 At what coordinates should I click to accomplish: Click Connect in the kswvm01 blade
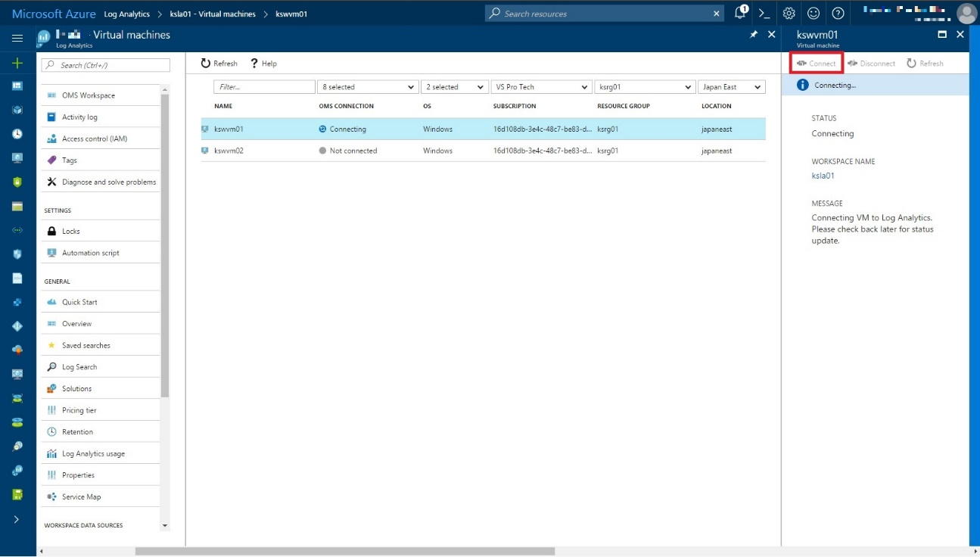point(817,64)
